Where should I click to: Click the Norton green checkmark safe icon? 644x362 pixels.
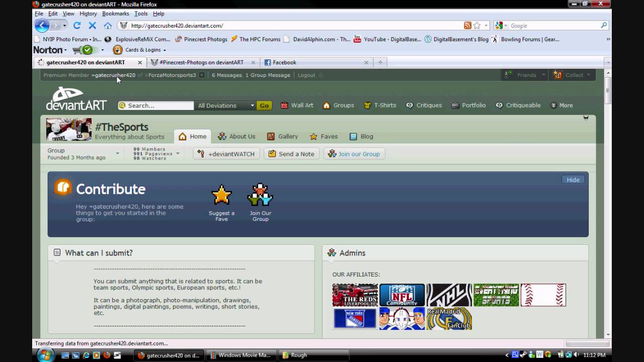point(88,50)
